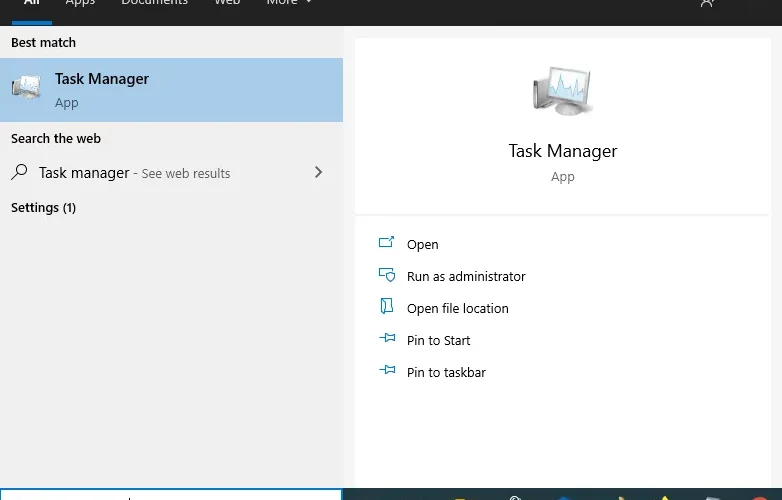Click the Task Manager icon in Best match
The image size is (782, 500).
point(26,88)
